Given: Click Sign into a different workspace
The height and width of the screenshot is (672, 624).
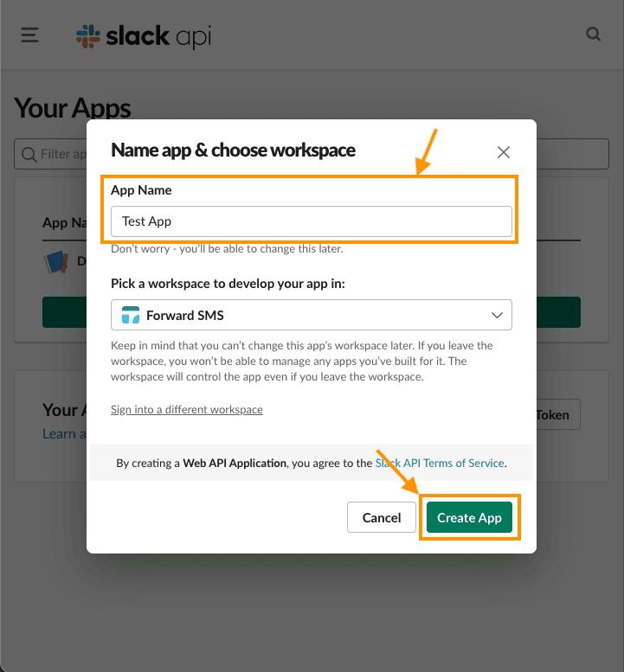Looking at the screenshot, I should (x=187, y=409).
